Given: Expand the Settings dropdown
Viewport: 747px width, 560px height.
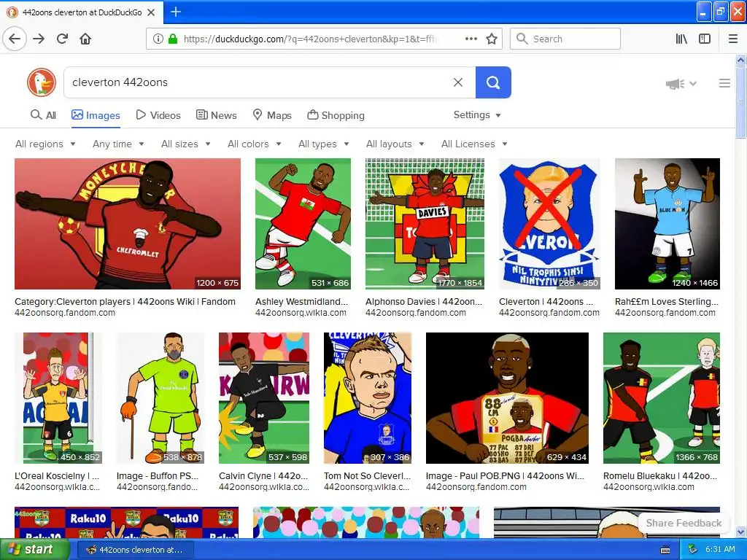Looking at the screenshot, I should click(477, 114).
